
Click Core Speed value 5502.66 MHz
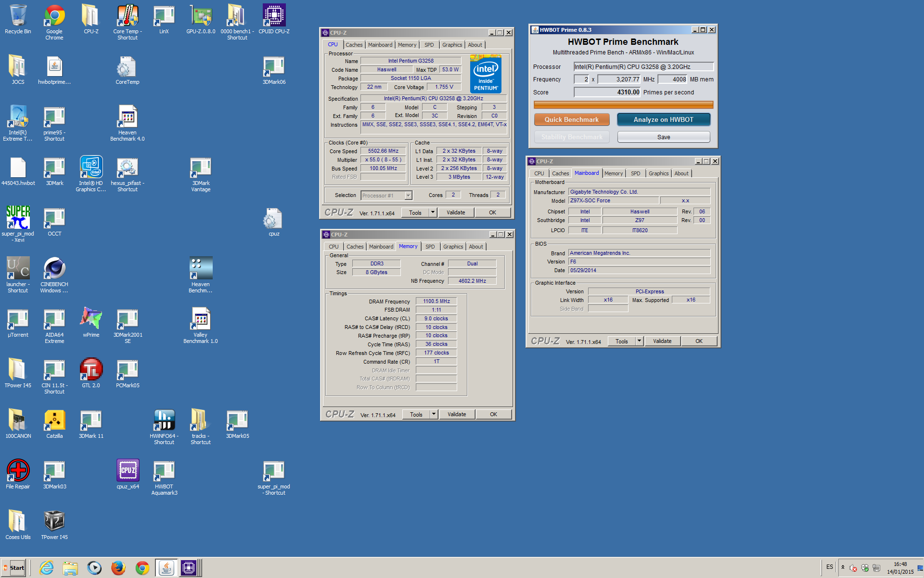coord(383,151)
